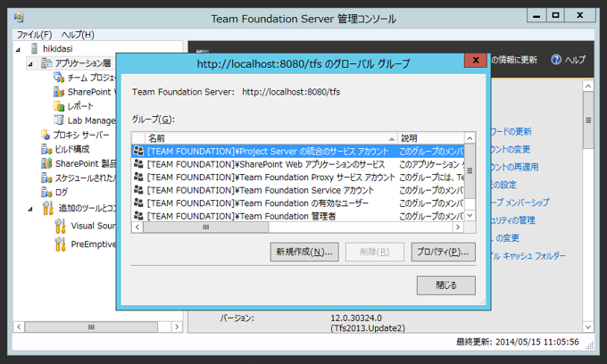Click group icon for Foundation Service row
The height and width of the screenshot is (364, 607).
coord(138,190)
